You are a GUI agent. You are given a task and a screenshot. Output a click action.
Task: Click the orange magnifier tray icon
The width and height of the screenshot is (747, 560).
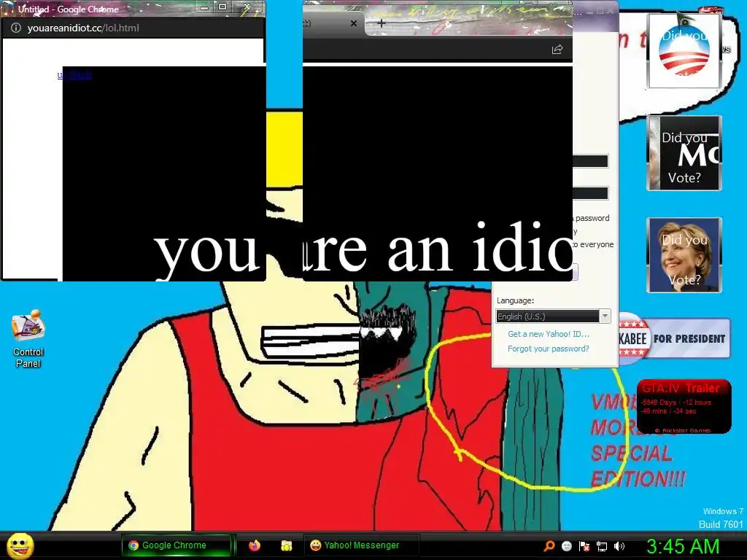tap(549, 546)
